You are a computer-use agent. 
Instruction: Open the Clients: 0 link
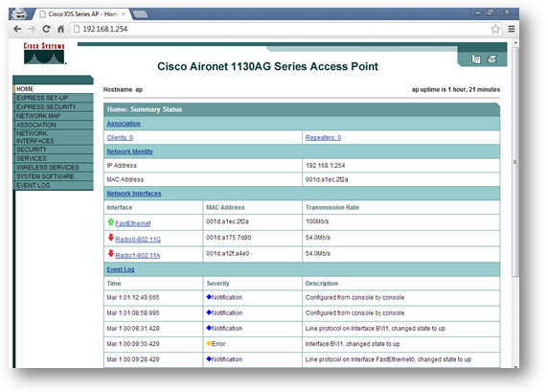(120, 137)
